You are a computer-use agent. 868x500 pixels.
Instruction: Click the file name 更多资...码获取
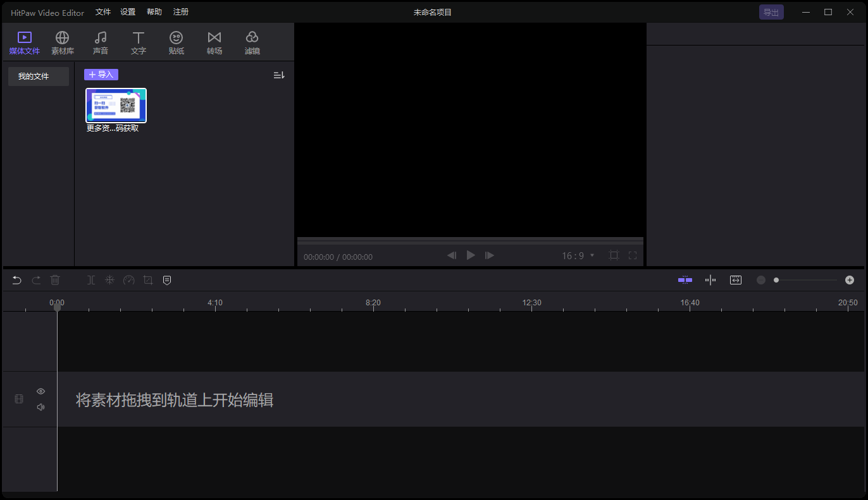tap(113, 128)
